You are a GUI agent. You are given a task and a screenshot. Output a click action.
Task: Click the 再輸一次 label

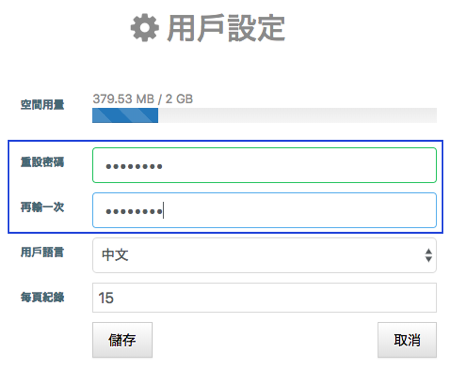(x=42, y=207)
